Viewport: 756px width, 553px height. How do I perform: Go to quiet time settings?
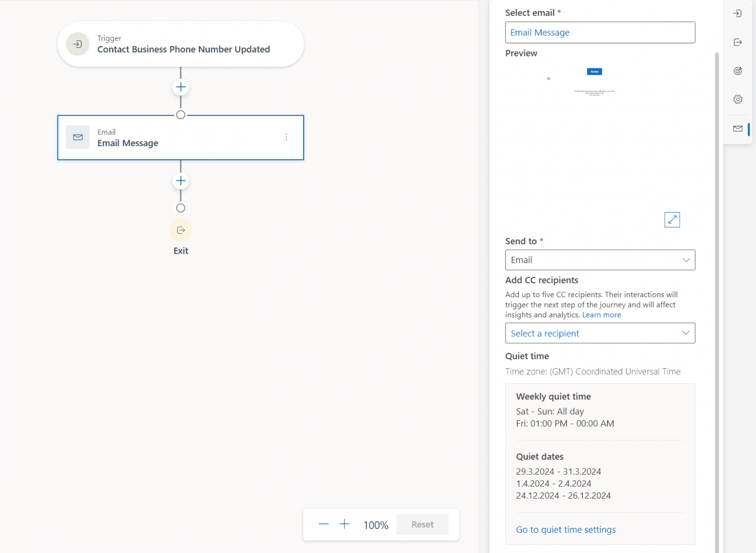(x=565, y=529)
